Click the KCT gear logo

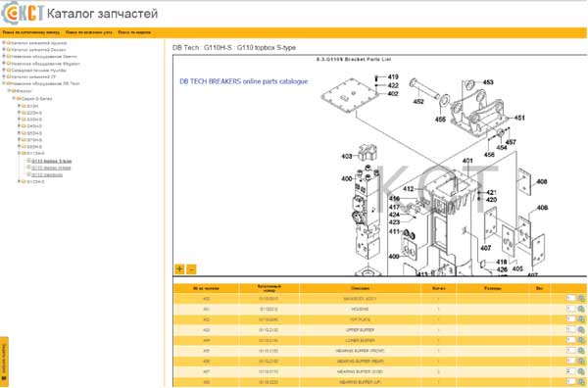pos(22,14)
